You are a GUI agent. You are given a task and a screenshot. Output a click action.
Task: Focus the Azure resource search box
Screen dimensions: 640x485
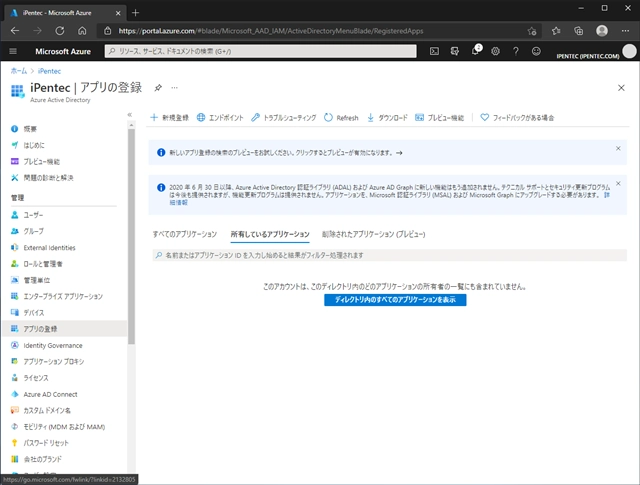(260, 51)
